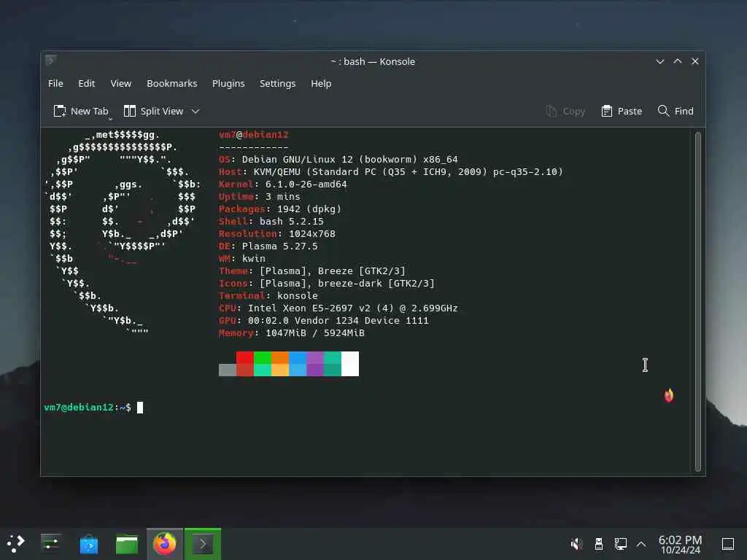The image size is (747, 560).
Task: Click the white color block in neofetch palette
Action: click(350, 364)
